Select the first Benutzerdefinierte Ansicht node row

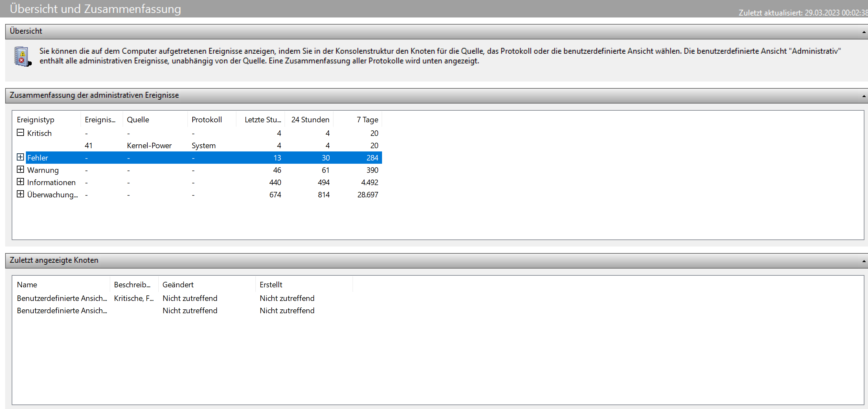pyautogui.click(x=62, y=298)
